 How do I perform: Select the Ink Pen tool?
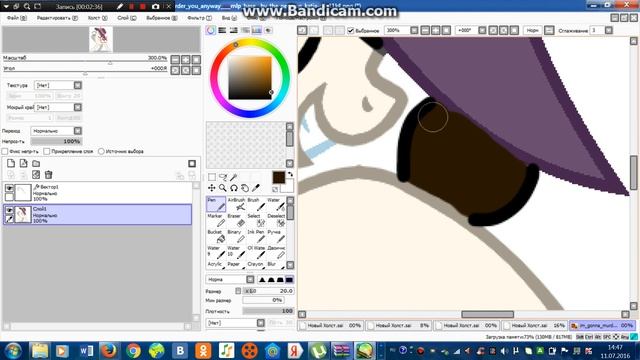click(x=256, y=236)
